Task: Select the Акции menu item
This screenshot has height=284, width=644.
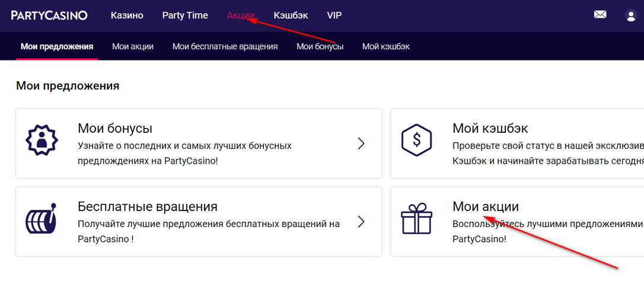Action: pyautogui.click(x=241, y=15)
